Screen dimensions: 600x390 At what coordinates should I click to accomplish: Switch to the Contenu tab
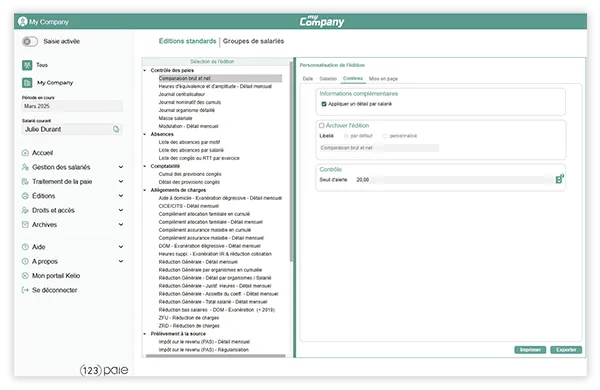(x=353, y=78)
